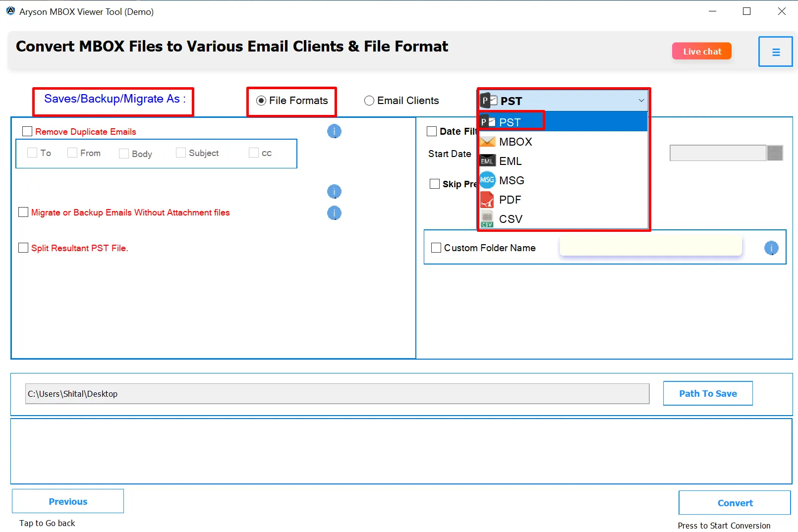Click the Path To Save button
798x532 pixels.
pyautogui.click(x=708, y=393)
